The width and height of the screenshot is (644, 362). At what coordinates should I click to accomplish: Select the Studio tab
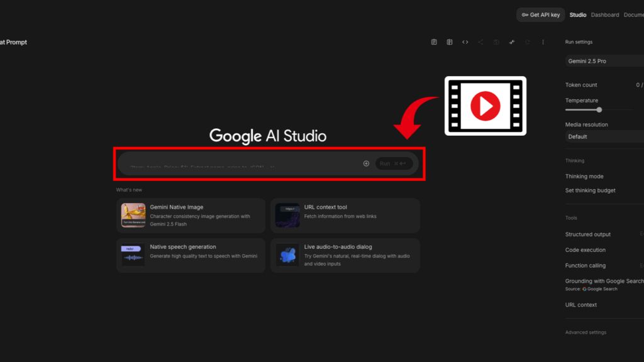pyautogui.click(x=577, y=14)
